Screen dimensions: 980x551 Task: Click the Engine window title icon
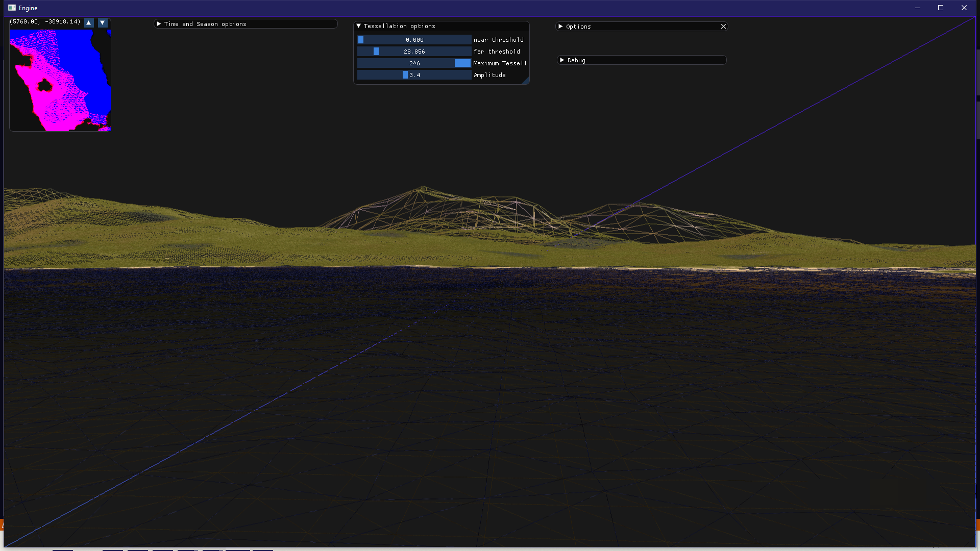pyautogui.click(x=12, y=8)
